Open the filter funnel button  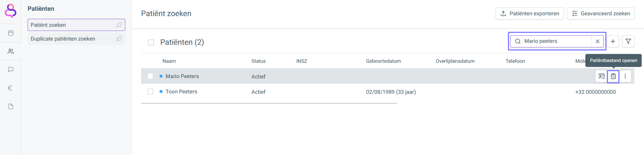coord(628,41)
